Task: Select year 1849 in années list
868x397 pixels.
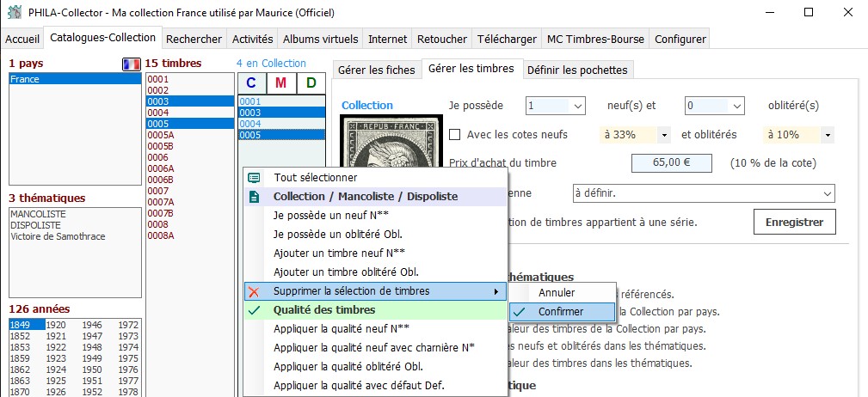Action: click(27, 325)
